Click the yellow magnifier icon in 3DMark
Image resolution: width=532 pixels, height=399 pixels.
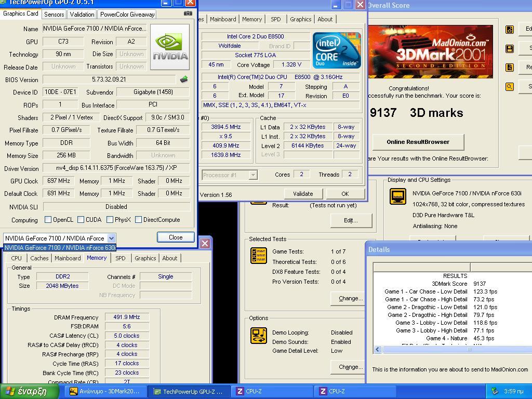[510, 87]
